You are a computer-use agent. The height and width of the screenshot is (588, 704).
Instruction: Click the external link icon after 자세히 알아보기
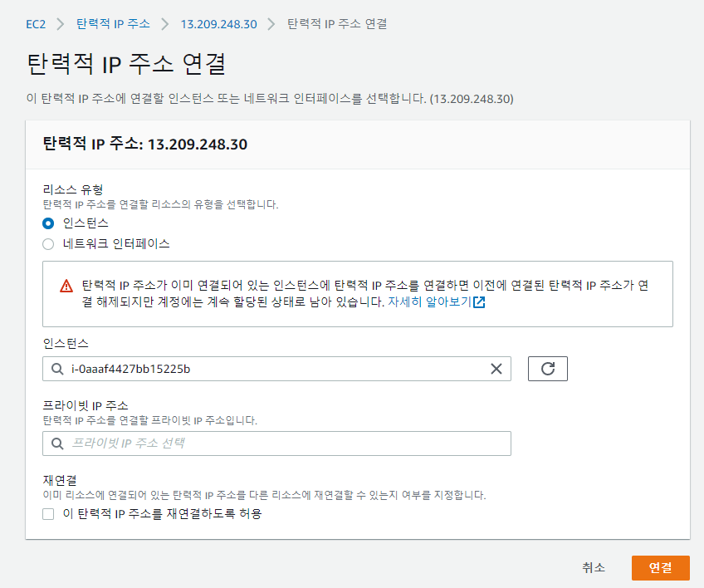(x=479, y=301)
